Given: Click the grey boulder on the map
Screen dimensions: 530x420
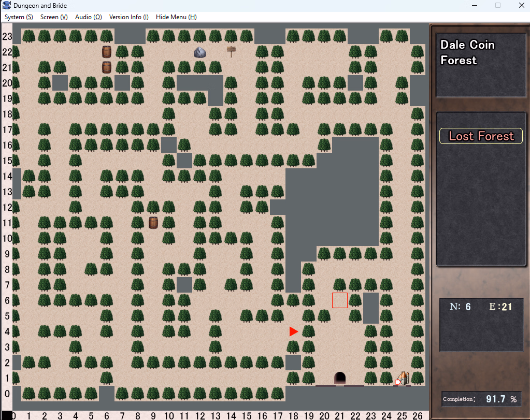Looking at the screenshot, I should tap(200, 52).
